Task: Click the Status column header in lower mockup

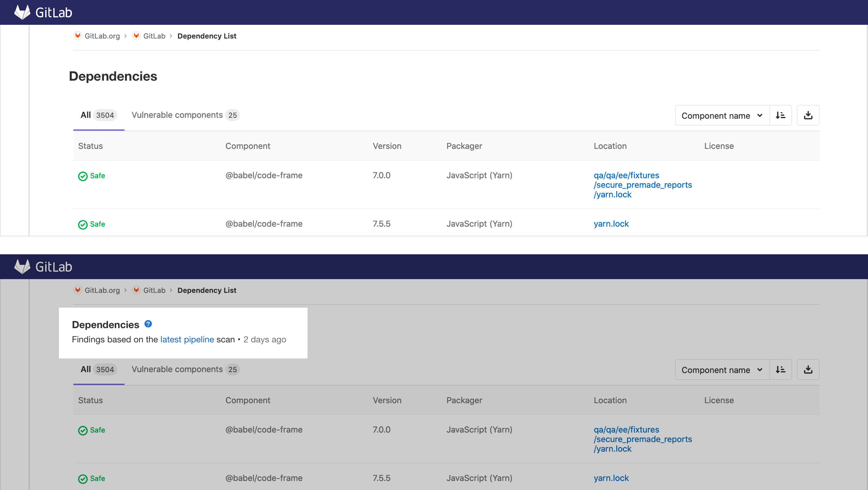Action: coord(90,400)
